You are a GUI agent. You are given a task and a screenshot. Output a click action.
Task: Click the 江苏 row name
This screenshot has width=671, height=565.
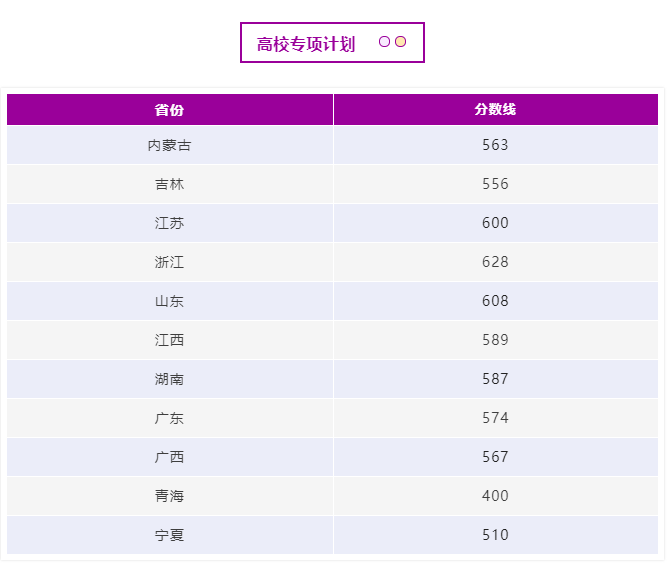point(169,223)
